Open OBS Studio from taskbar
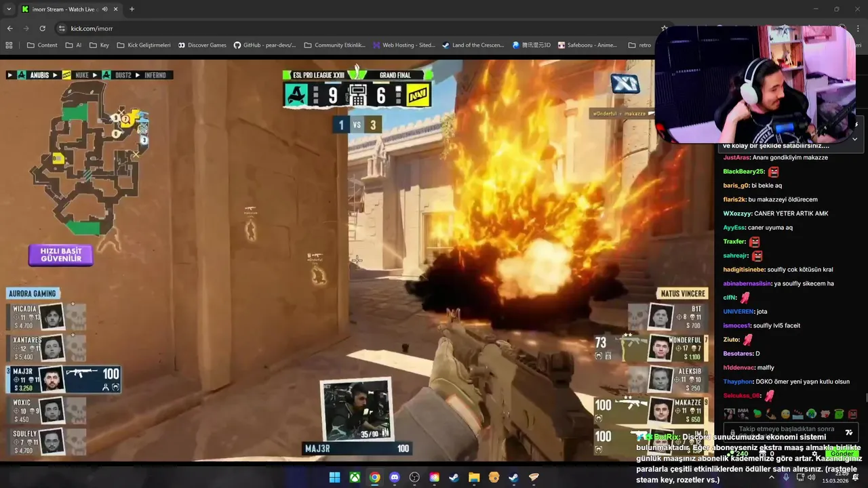The width and height of the screenshot is (868, 488). 414,477
